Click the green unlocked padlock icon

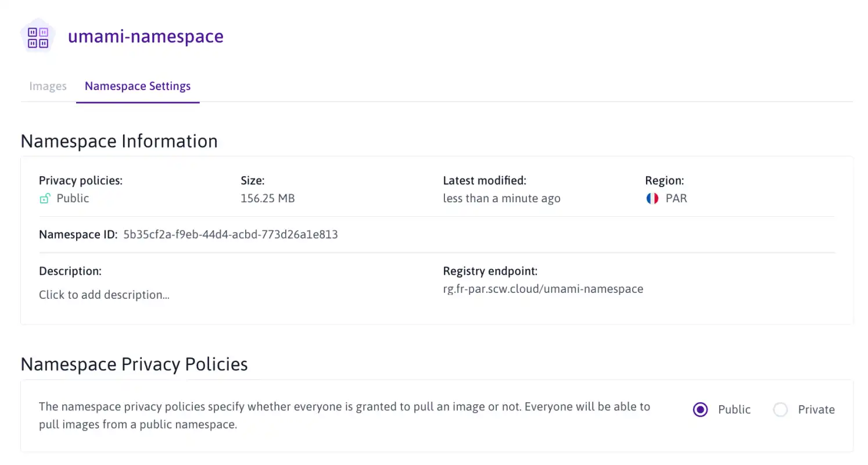click(x=44, y=199)
